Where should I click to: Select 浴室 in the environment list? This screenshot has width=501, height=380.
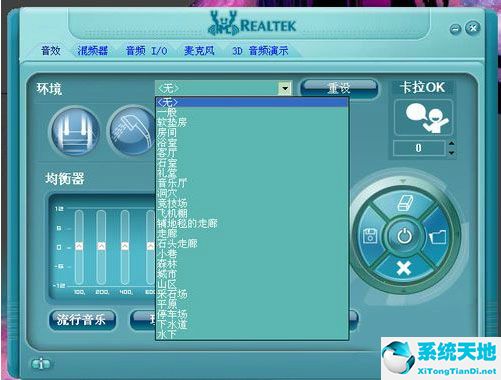pyautogui.click(x=252, y=142)
